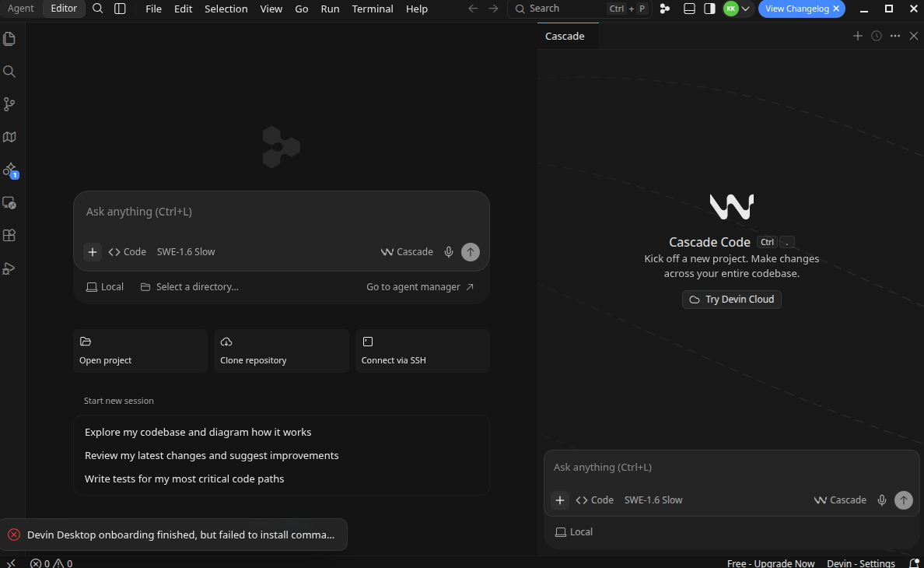
Task: Open center SWE-1.6 Slow model selector
Action: (186, 252)
